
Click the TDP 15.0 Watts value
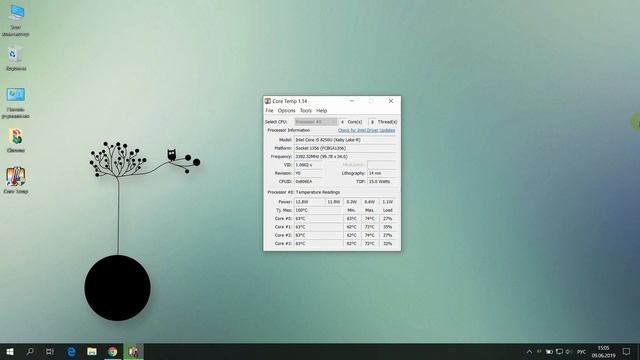(382, 181)
